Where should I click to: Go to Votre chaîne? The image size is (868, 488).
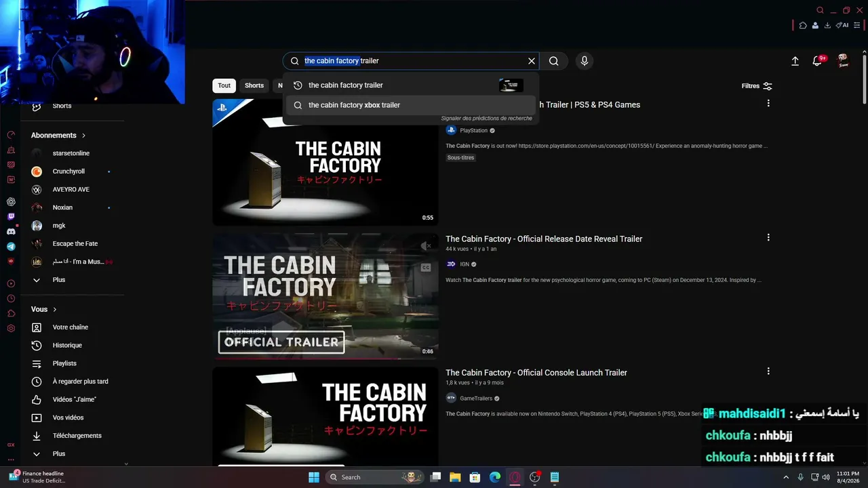[71, 327]
